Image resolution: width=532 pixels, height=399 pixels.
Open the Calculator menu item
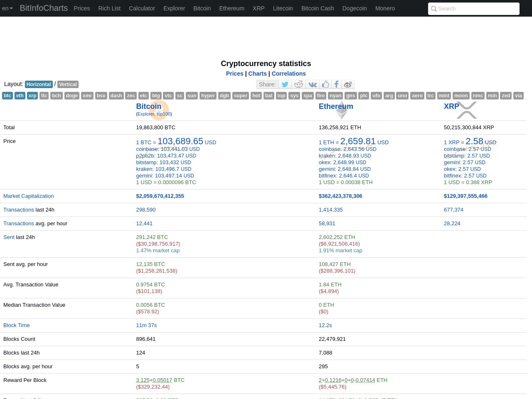tap(142, 8)
